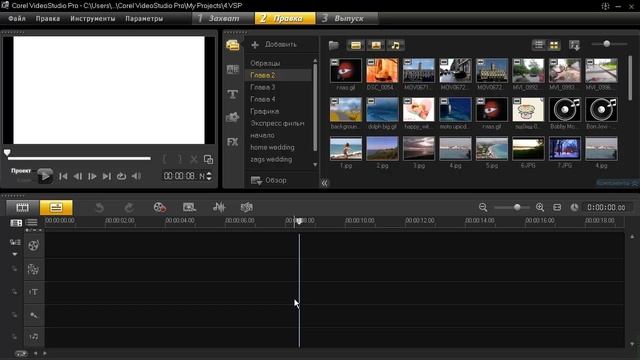Open the Transitions library panel icon
640x360 pixels.
coord(233,69)
